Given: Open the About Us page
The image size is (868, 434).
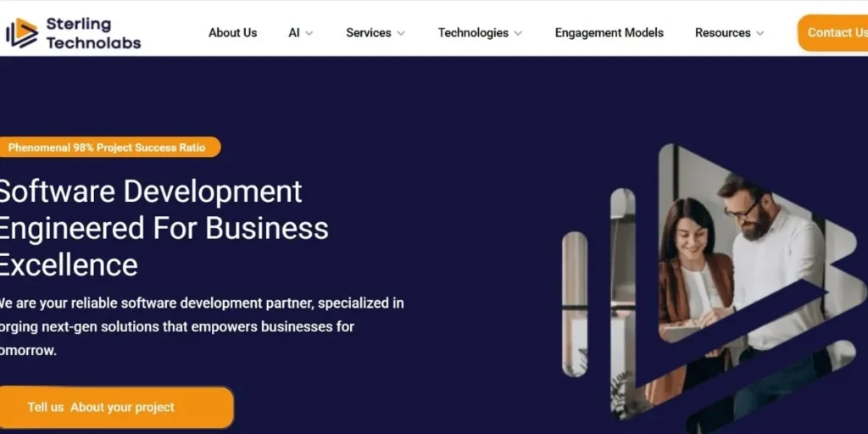Looking at the screenshot, I should pyautogui.click(x=232, y=33).
